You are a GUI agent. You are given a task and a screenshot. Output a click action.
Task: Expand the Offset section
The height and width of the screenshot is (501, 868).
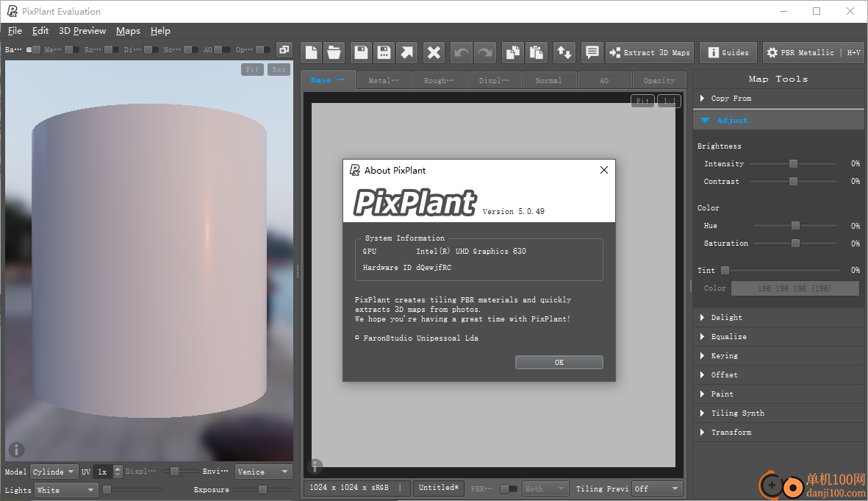(778, 374)
